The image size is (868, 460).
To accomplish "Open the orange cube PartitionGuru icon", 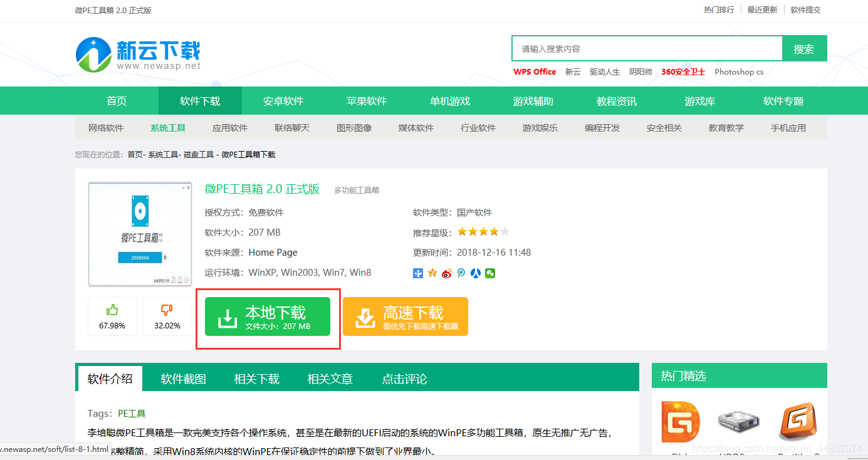I will (x=798, y=422).
